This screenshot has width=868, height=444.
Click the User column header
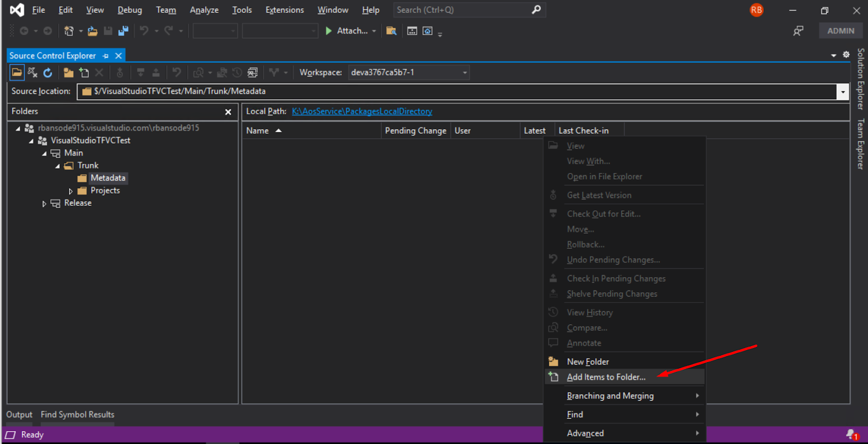tap(485, 131)
